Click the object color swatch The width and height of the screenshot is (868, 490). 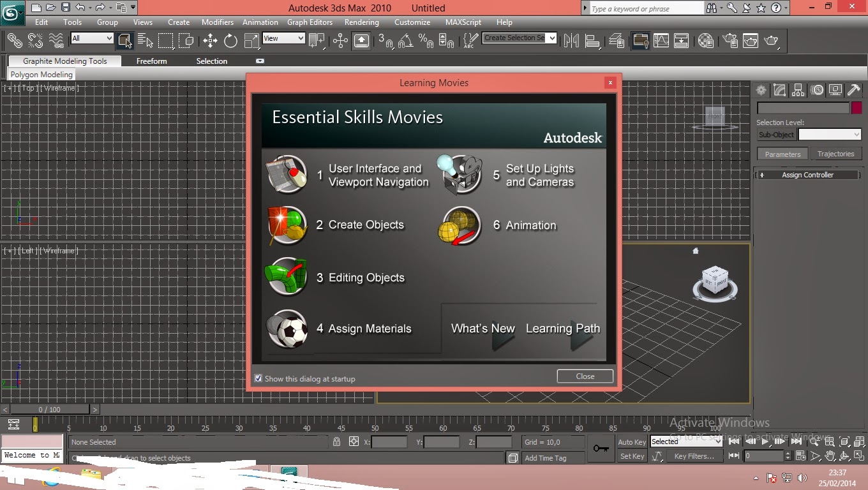click(857, 108)
